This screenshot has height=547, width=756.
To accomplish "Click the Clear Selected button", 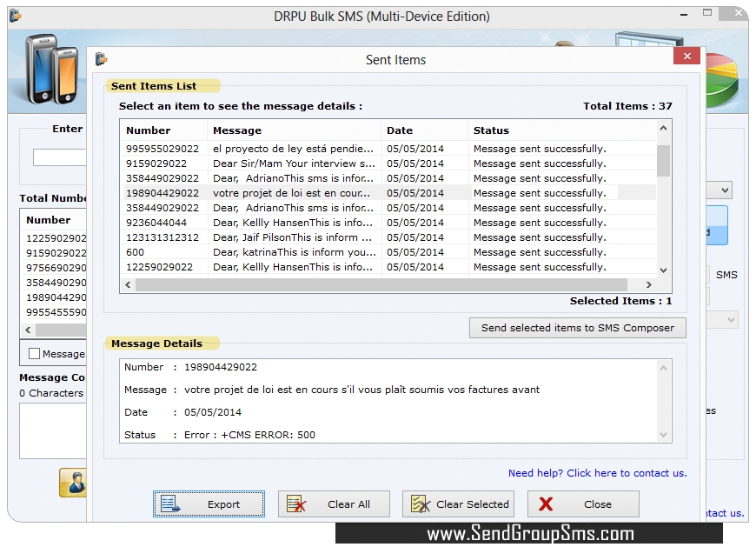I will 458,504.
